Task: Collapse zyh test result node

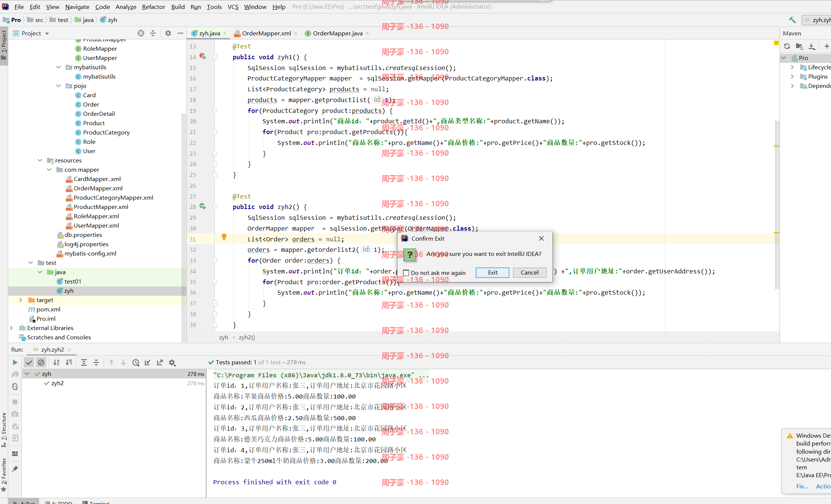Action: click(27, 374)
